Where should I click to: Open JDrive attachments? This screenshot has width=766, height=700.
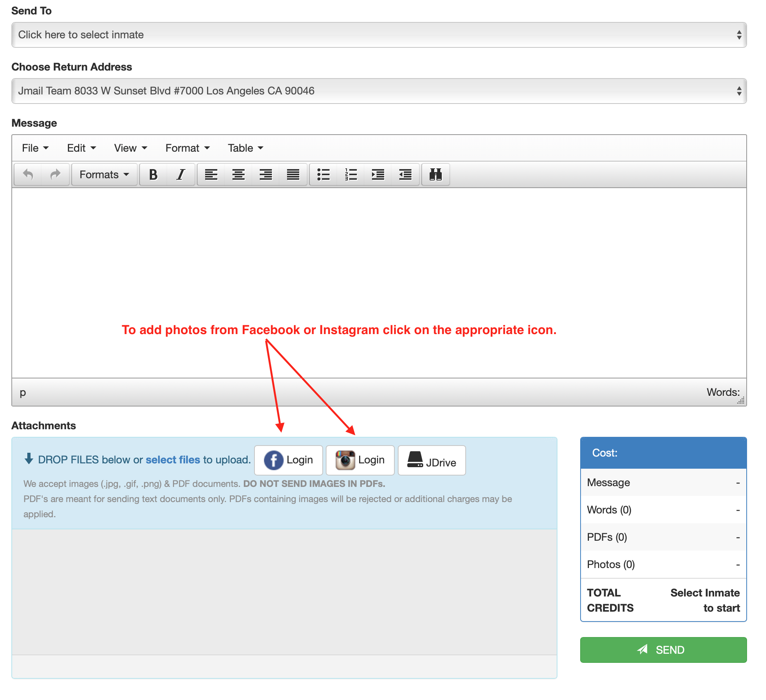click(432, 461)
